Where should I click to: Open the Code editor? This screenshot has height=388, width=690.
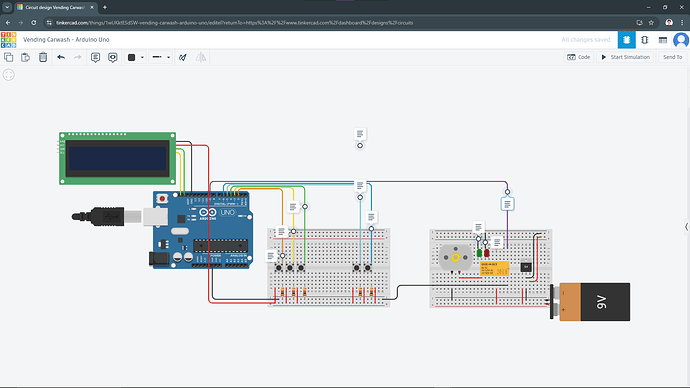579,57
